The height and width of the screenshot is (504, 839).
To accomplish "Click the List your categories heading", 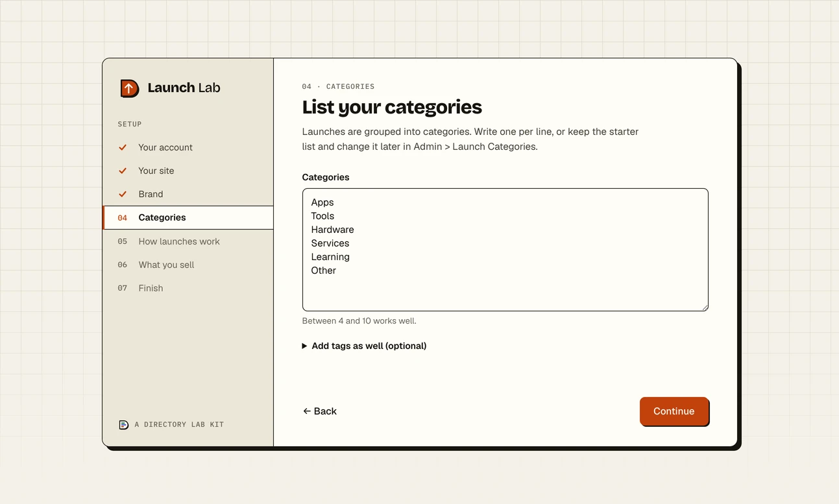I will point(392,107).
